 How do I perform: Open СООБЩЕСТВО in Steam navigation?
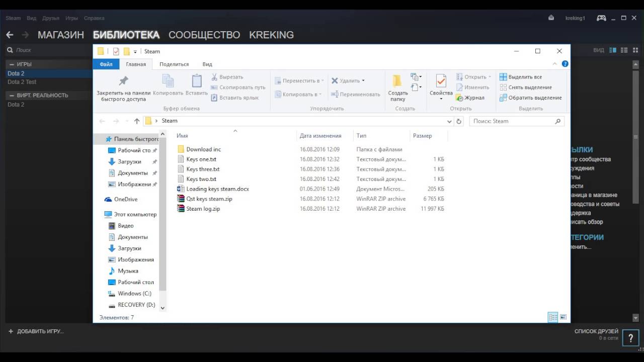click(x=204, y=35)
